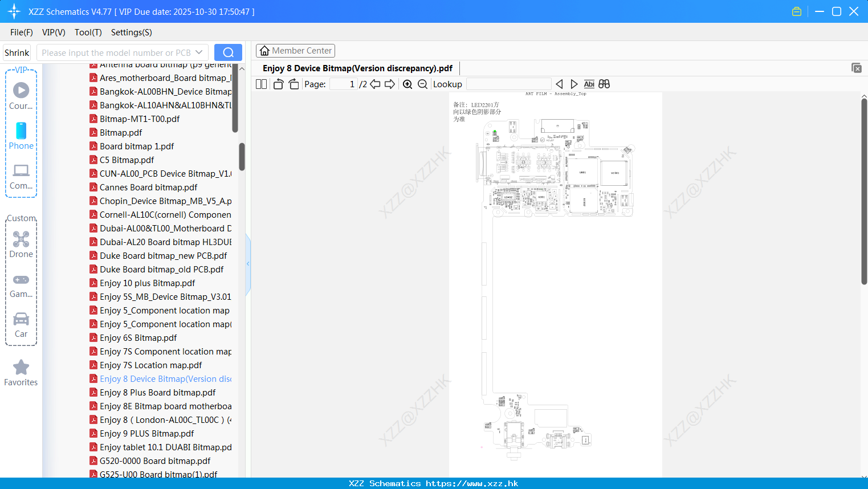The width and height of the screenshot is (868, 489).
Task: Open the Car category
Action: pos(21,325)
